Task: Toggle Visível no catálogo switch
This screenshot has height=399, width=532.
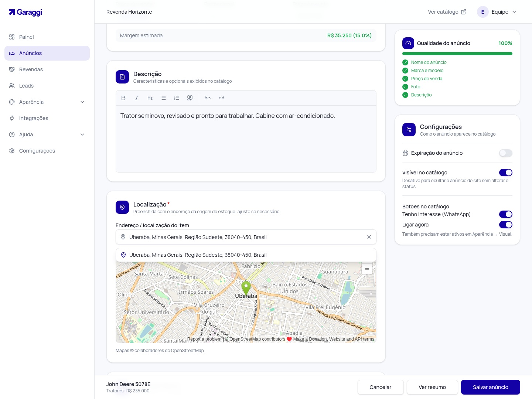Action: tap(506, 173)
